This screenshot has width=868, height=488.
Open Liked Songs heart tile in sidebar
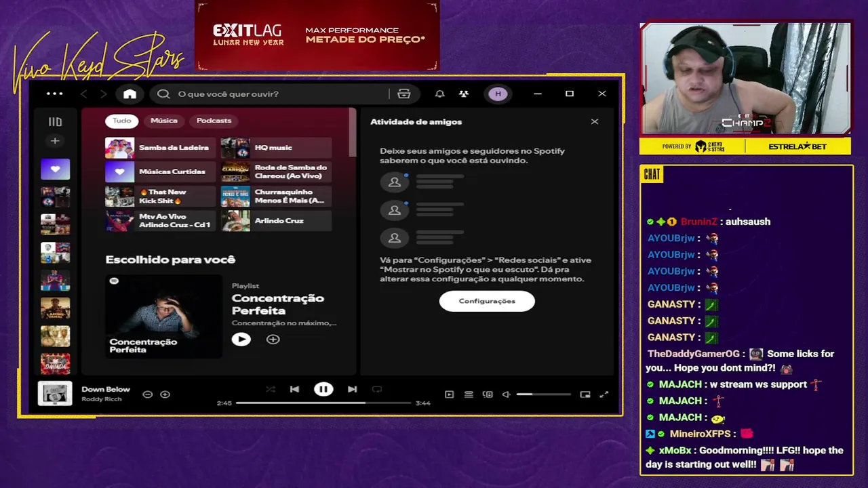pyautogui.click(x=55, y=169)
